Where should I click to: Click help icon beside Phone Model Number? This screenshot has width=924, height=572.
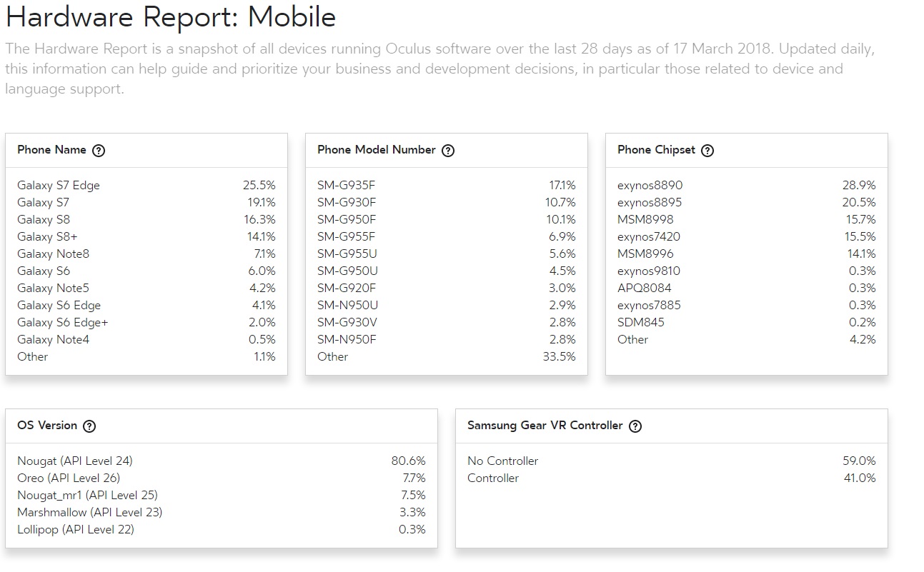[x=448, y=151]
